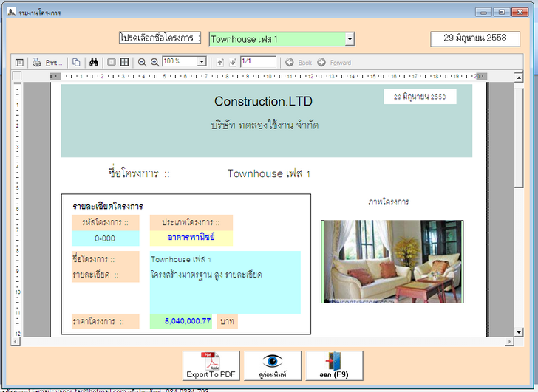Click the zoom out magnifier icon
Screen dimensions: 538x392
pyautogui.click(x=142, y=62)
